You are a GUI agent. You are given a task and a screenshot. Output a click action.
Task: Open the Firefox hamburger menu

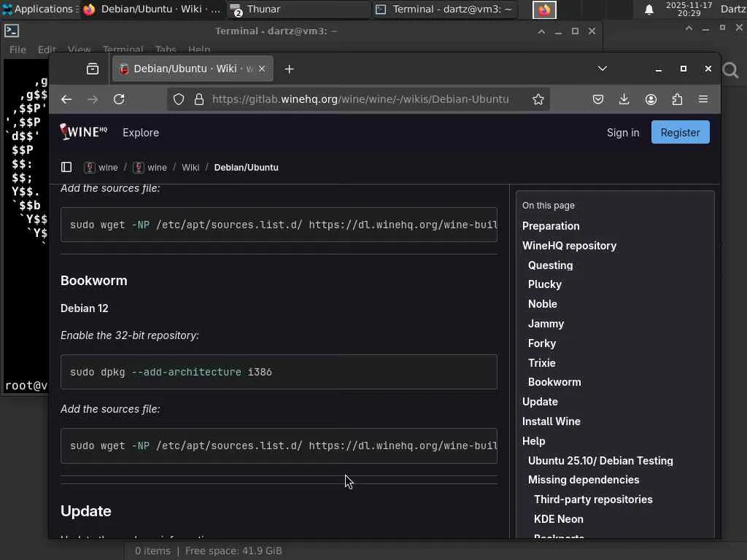pyautogui.click(x=703, y=99)
